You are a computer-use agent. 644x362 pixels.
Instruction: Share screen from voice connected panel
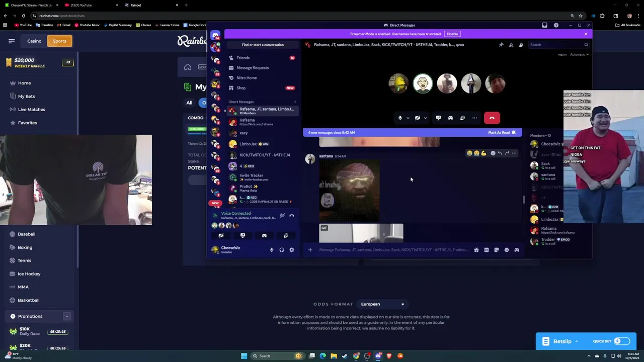pos(243,236)
